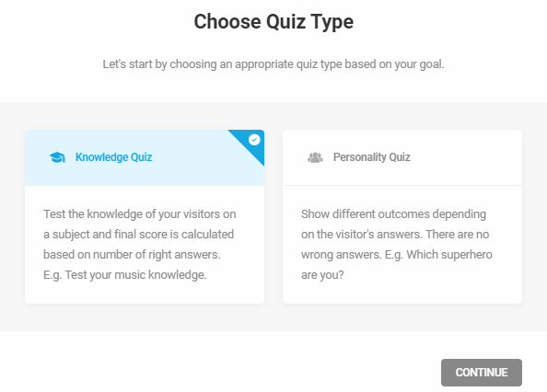The image size is (547, 392).
Task: Select the Knowledge Quiz title text
Action: pyautogui.click(x=113, y=157)
